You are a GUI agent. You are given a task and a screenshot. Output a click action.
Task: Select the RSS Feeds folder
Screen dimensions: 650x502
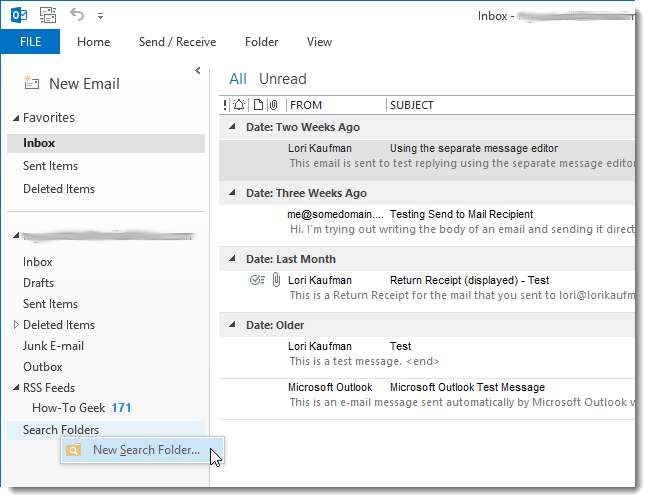[49, 388]
